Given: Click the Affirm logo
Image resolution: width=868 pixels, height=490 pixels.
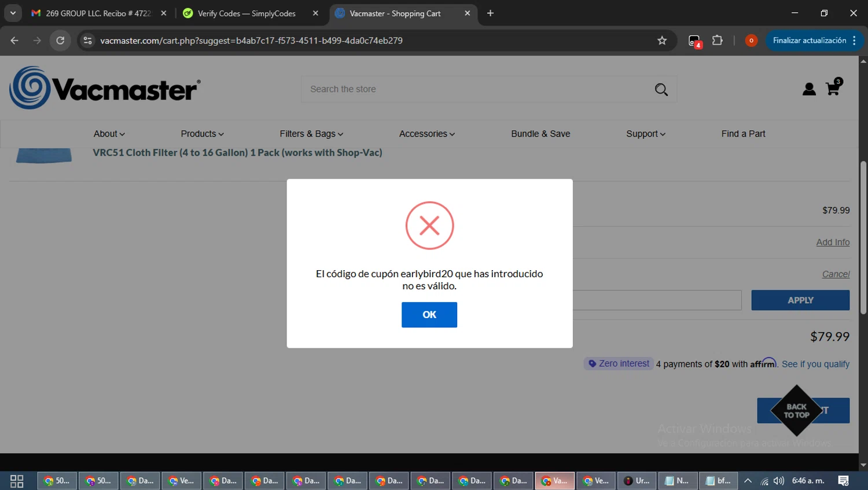Looking at the screenshot, I should (x=763, y=363).
